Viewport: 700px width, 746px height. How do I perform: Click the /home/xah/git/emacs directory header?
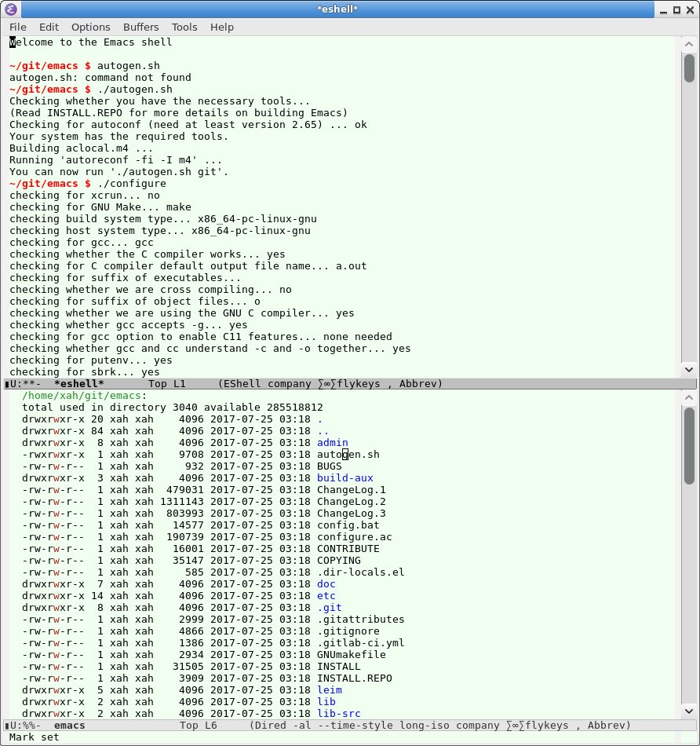(84, 395)
